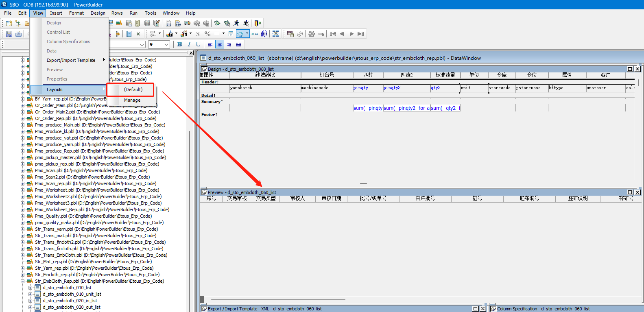Viewport: 644px width, 312px height.
Task: Expand the d_sto_embcloth_010_list node
Action: (x=30, y=288)
